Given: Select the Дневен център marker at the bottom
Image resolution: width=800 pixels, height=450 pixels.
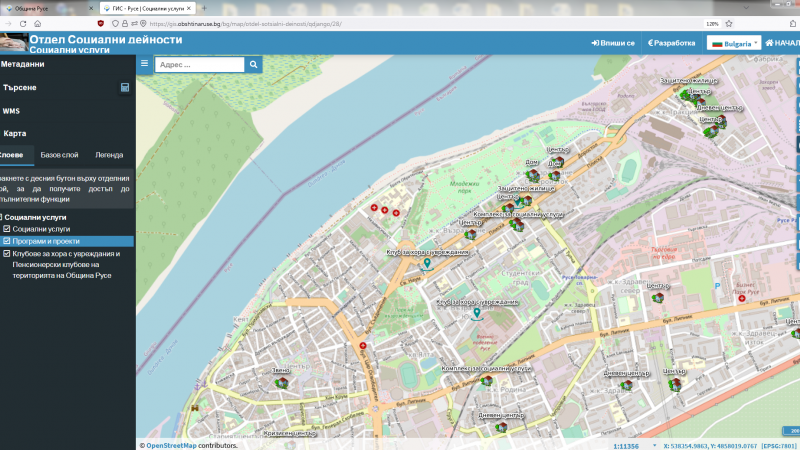Looking at the screenshot, I should 502,427.
